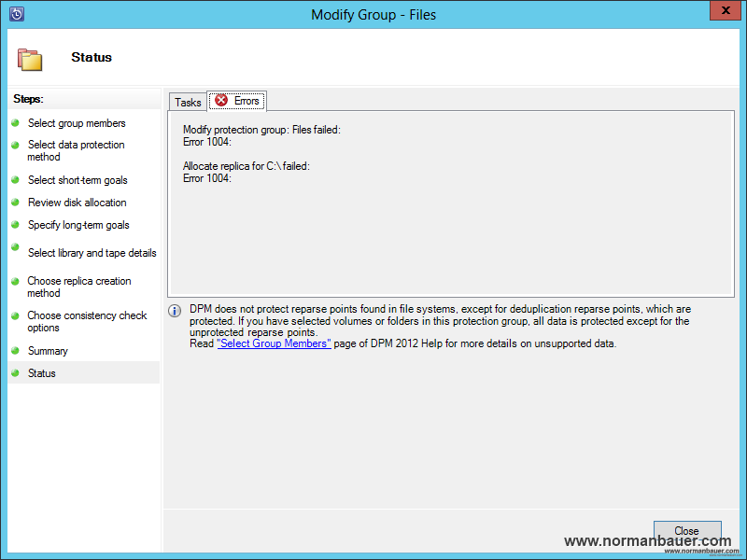The image size is (747, 560).
Task: Open the "Select Group Members" help link
Action: coord(274,343)
